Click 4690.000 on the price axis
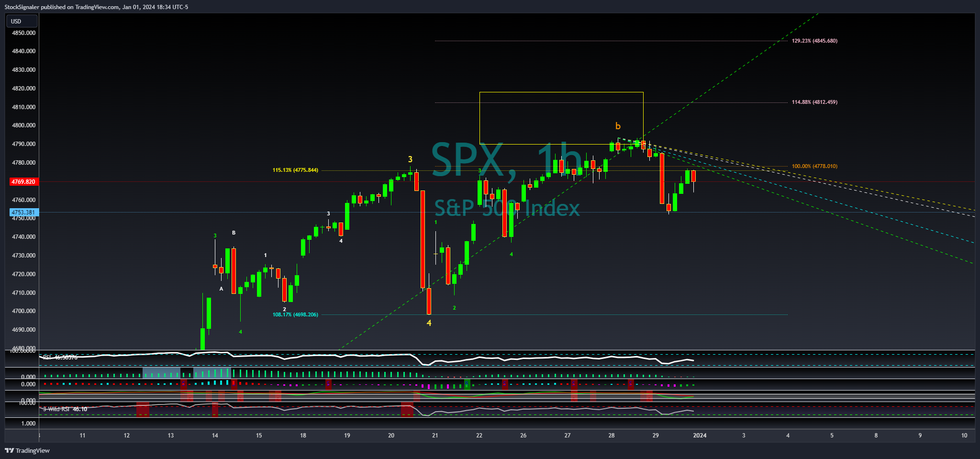This screenshot has width=980, height=459. tap(23, 330)
